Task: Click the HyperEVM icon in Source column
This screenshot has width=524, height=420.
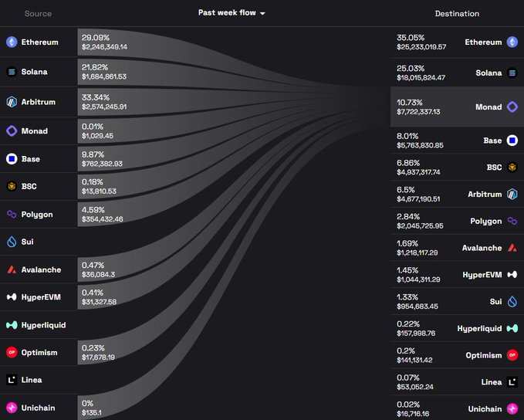Action: (x=12, y=297)
